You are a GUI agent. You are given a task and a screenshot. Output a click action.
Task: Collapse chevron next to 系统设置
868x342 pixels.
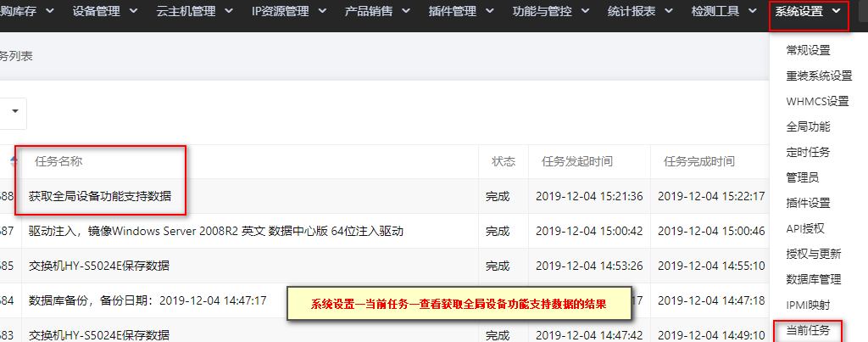(837, 11)
